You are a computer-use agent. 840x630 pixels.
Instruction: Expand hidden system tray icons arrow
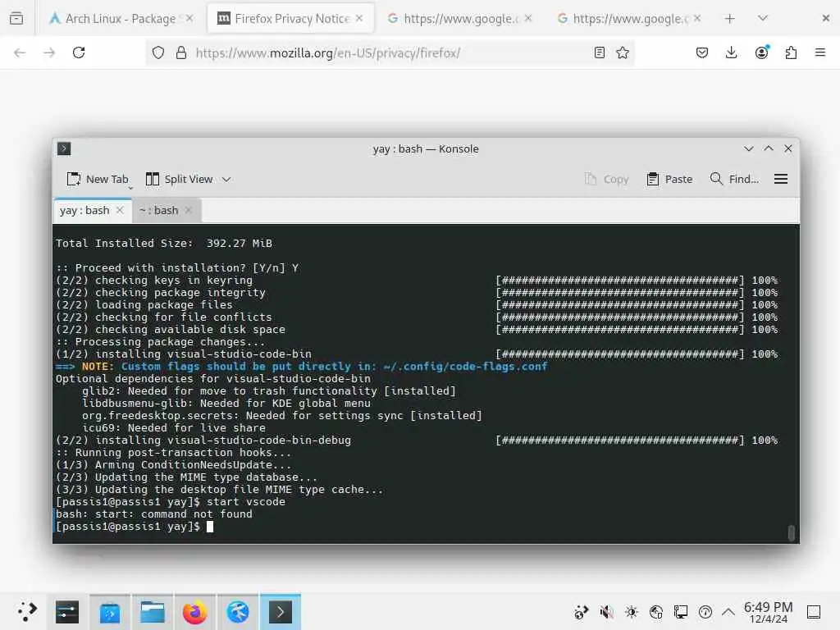[x=728, y=612]
